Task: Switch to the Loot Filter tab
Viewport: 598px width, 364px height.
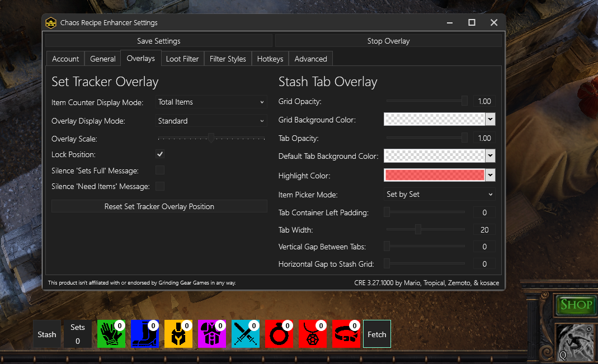Action: 182,59
